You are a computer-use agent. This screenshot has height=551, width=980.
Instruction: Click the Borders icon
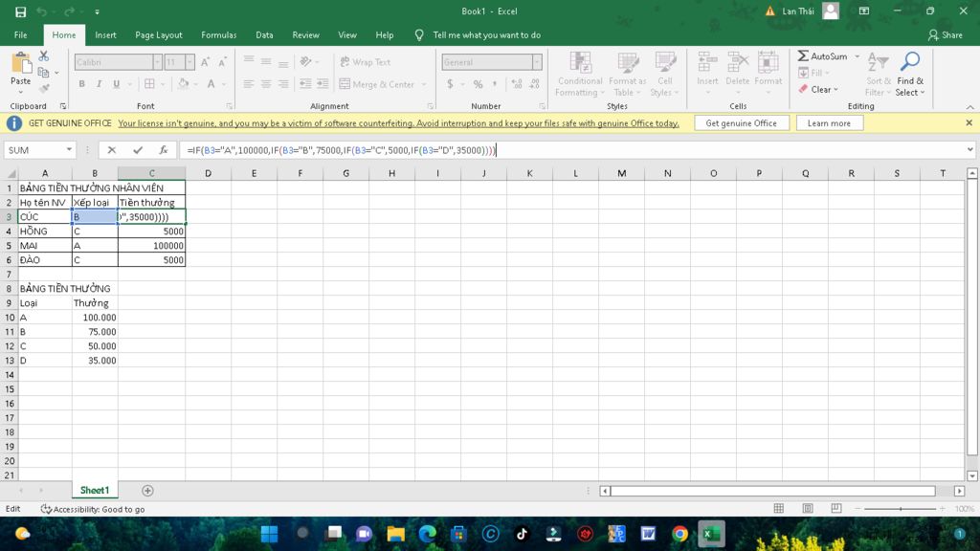tap(149, 84)
